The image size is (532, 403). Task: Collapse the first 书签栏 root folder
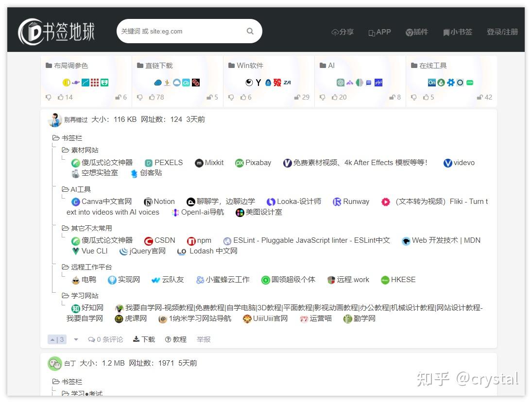(56, 138)
